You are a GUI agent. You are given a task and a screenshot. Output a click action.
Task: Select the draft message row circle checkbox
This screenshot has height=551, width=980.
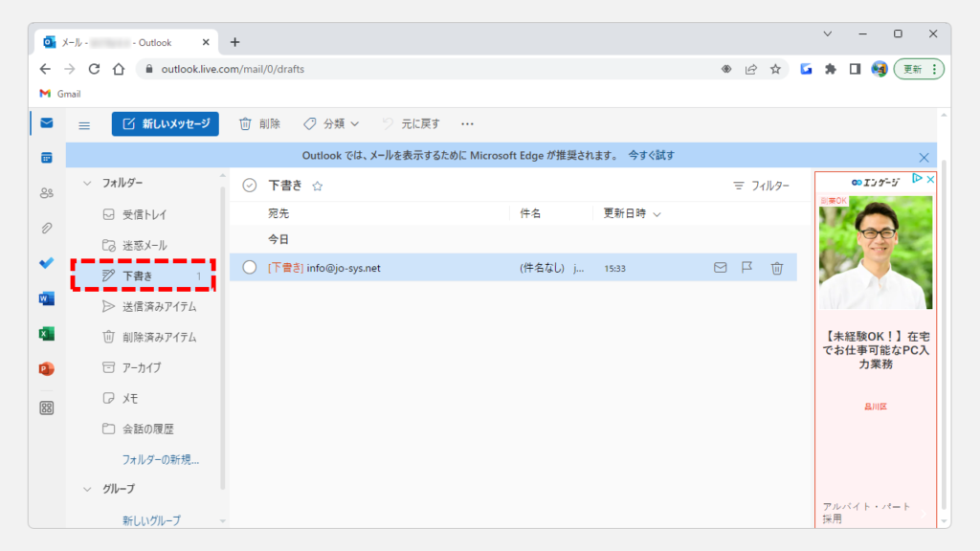click(250, 268)
